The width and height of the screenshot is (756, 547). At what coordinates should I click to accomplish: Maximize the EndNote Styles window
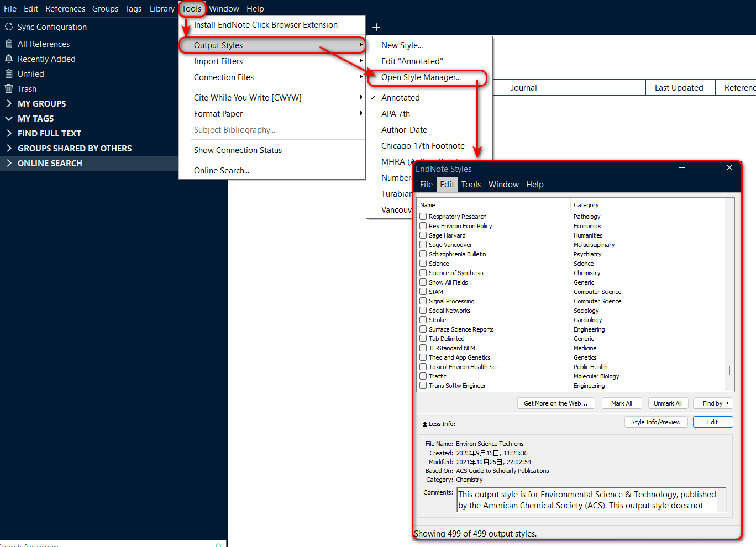(x=706, y=167)
